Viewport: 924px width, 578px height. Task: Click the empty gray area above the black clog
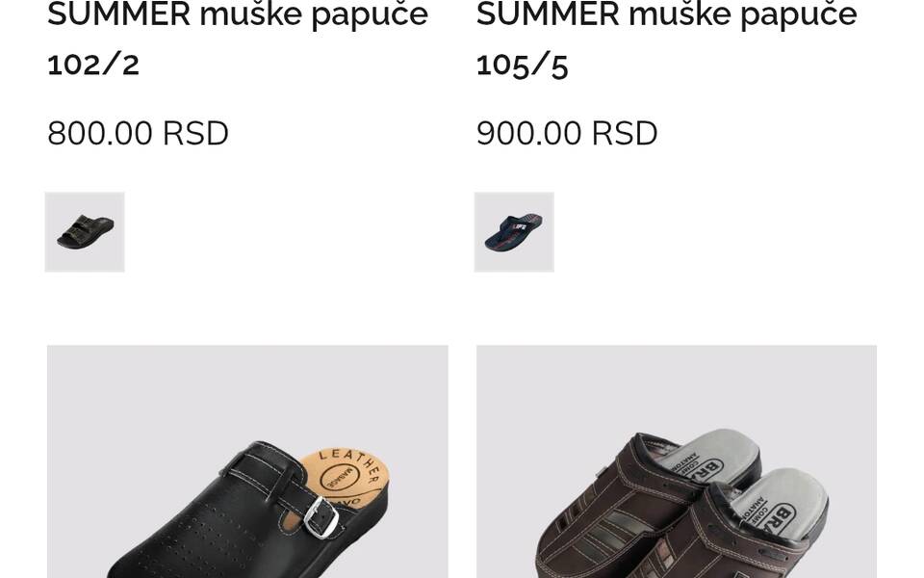coord(247,389)
